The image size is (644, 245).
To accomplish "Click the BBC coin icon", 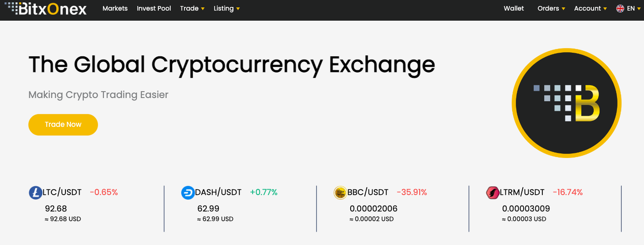I will [x=341, y=193].
